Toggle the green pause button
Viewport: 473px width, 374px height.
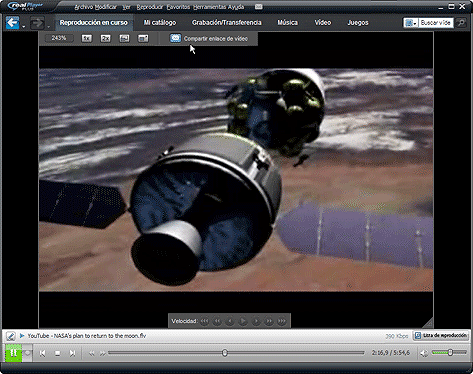(14, 353)
